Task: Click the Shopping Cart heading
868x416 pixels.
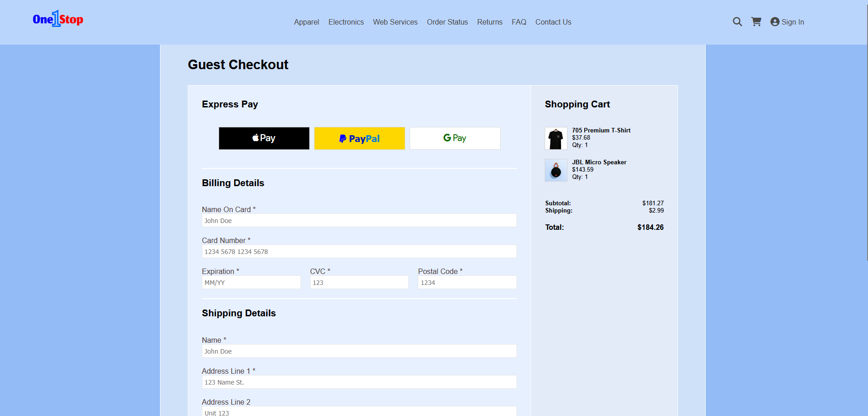Action: tap(577, 104)
